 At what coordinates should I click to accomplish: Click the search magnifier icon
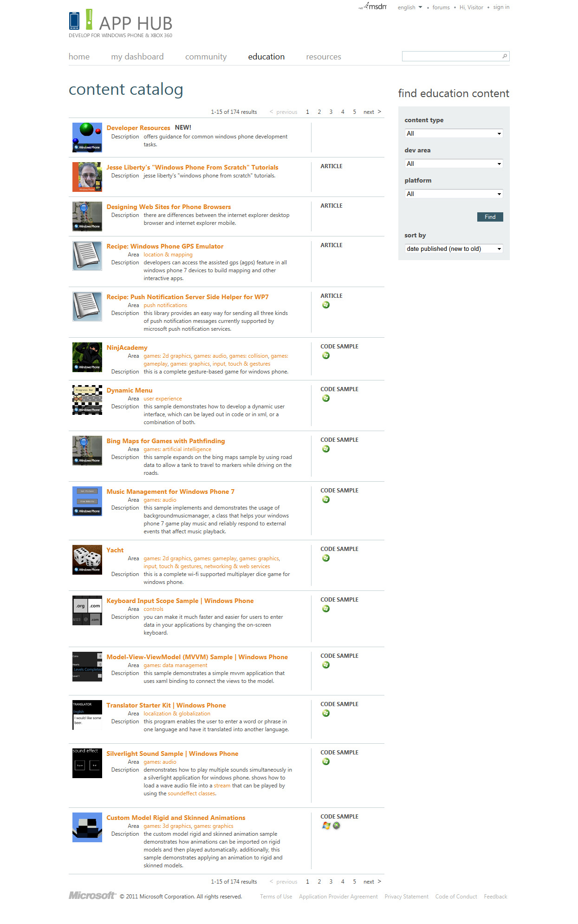click(x=505, y=56)
